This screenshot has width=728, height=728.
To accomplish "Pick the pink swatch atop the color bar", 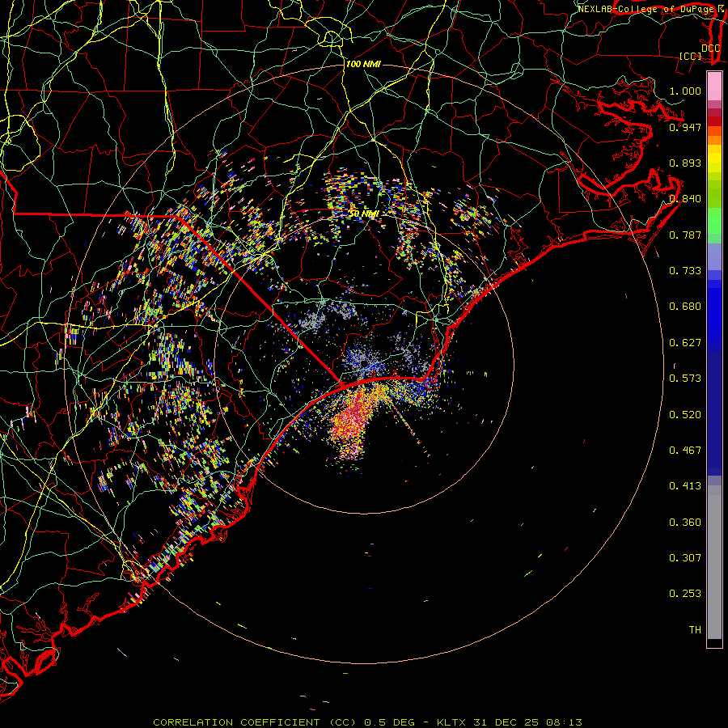I will [x=714, y=86].
